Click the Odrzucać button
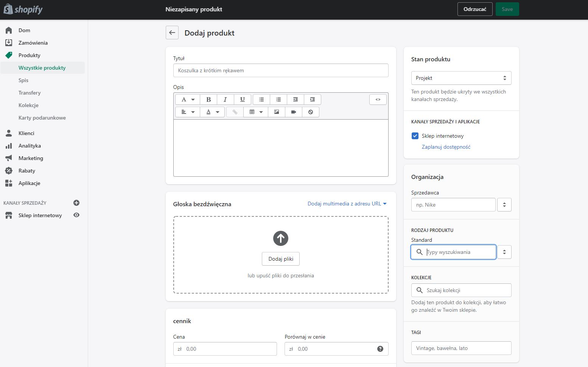 475,9
